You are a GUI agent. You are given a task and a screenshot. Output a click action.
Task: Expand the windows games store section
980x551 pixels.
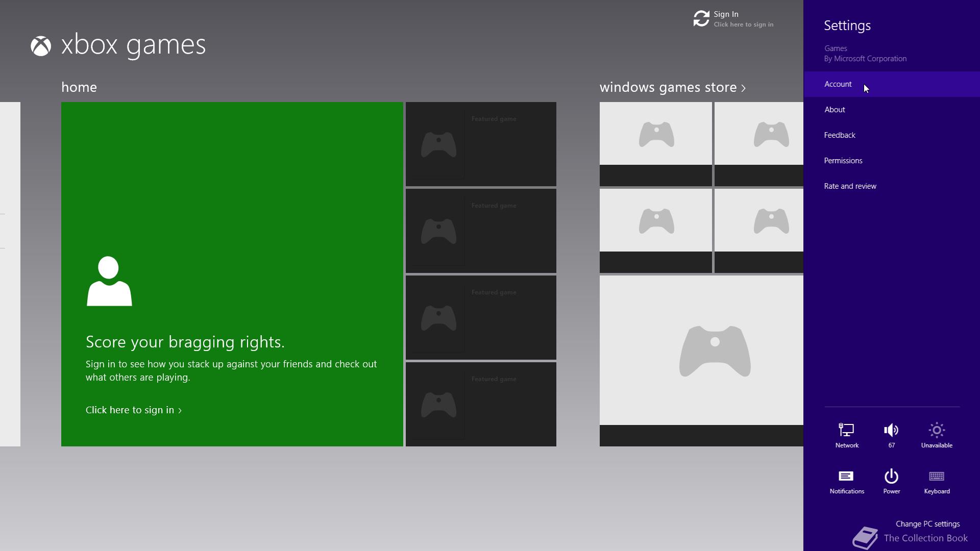(672, 87)
